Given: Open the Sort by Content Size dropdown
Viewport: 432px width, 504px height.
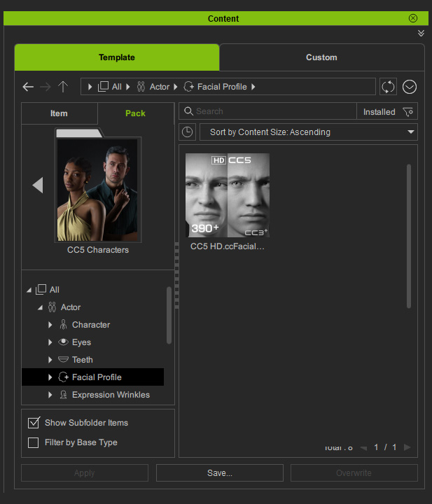Looking at the screenshot, I should 309,132.
